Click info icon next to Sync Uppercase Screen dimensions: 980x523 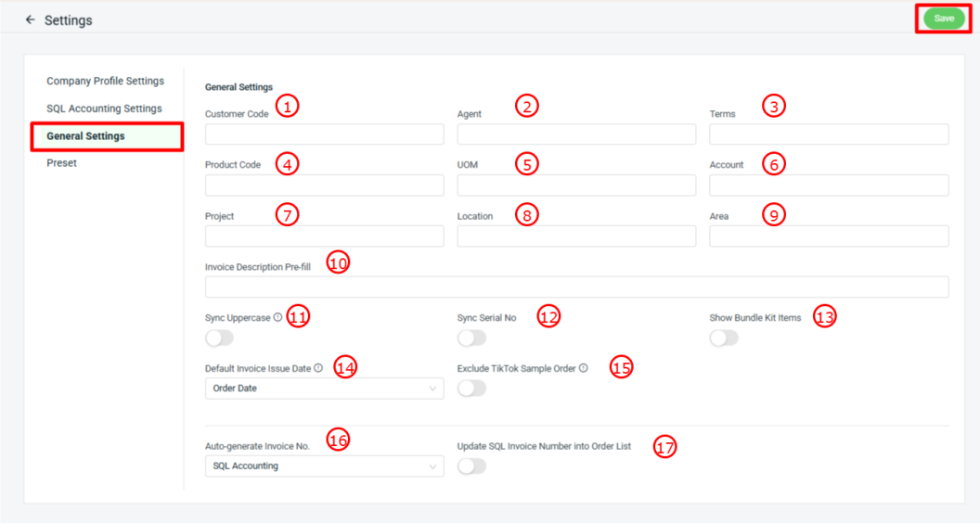coord(277,317)
